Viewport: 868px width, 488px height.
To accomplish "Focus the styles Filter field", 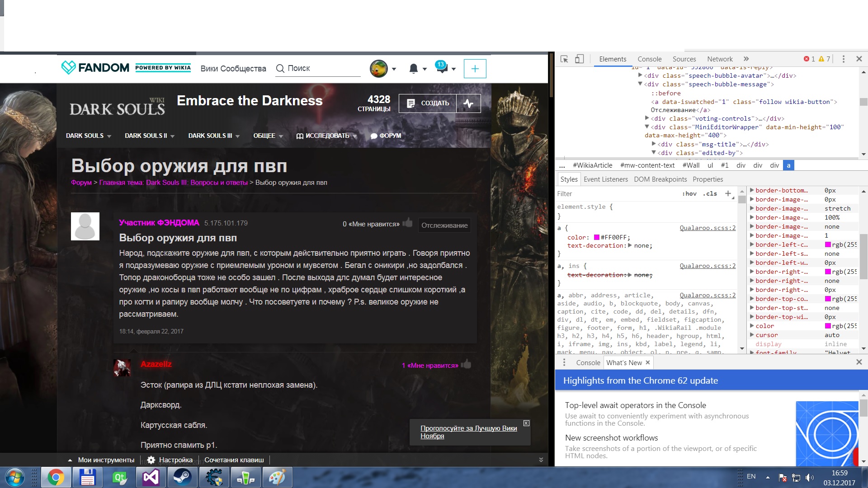I will coord(617,193).
